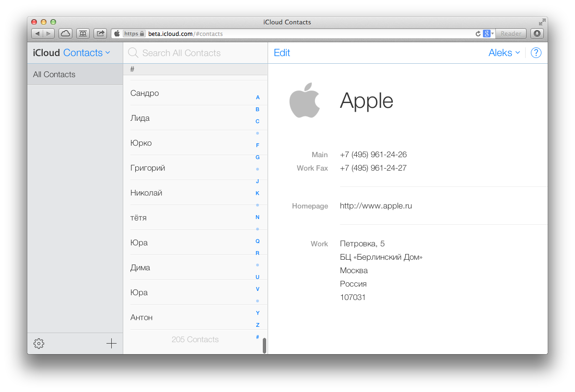Screen dimensions: 575x392
Task: Open the iCloud Help via question mark icon
Action: (536, 53)
